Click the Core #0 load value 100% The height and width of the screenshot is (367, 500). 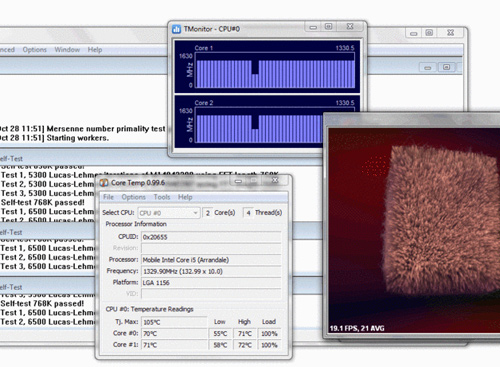click(x=269, y=334)
